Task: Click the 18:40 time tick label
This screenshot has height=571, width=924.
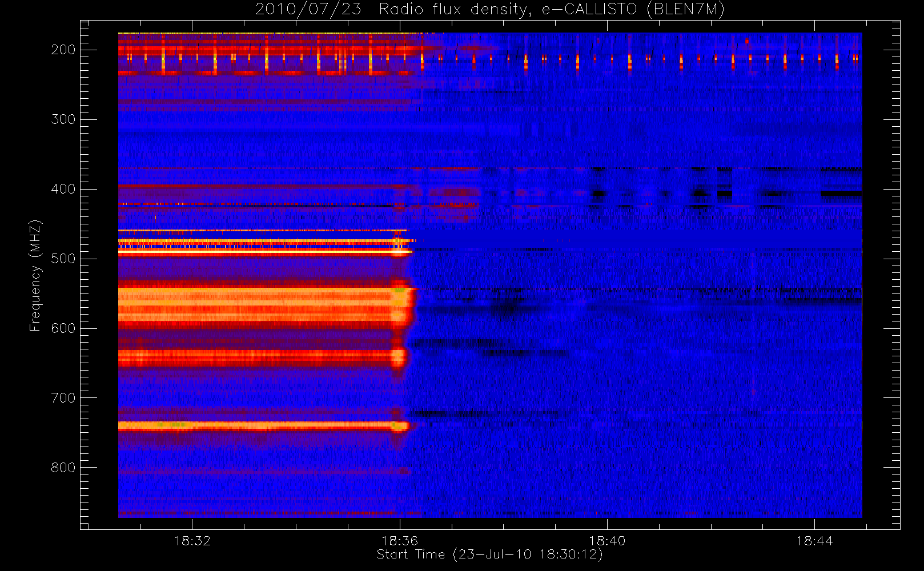Action: (607, 541)
